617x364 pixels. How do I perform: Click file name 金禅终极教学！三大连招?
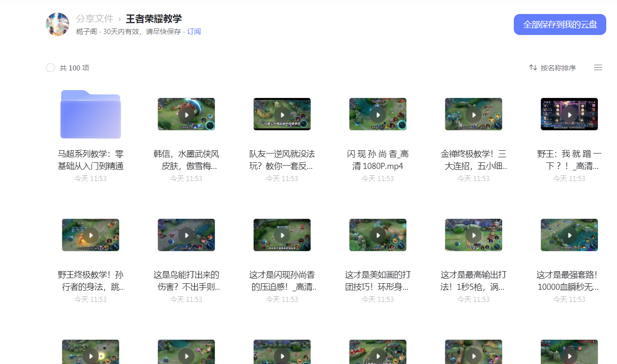[x=474, y=160]
